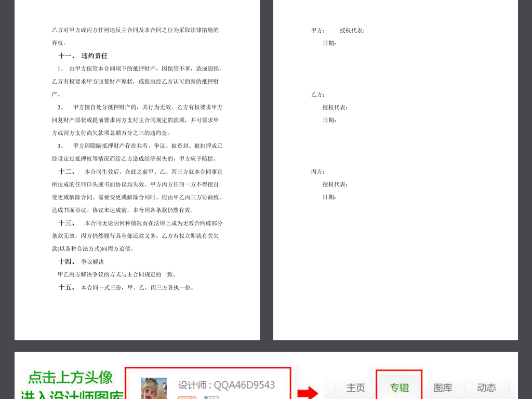Click the small card icon below designer name

pyautogui.click(x=210, y=397)
